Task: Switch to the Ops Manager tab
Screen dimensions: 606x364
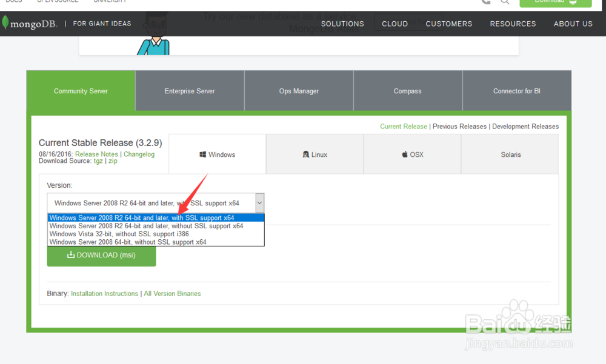Action: tap(299, 91)
